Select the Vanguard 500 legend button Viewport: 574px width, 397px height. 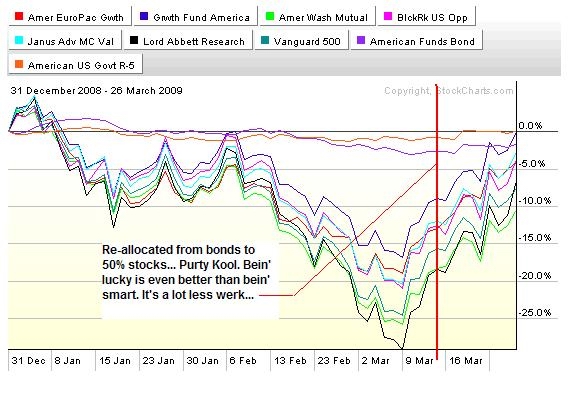[x=301, y=41]
